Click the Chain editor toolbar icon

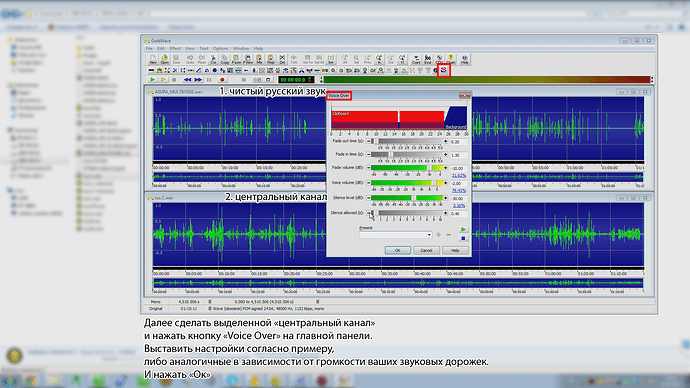coord(451,59)
